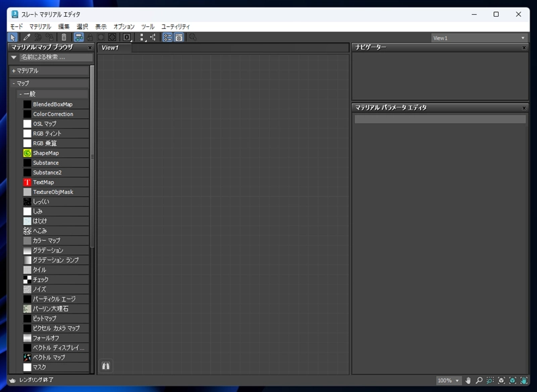Image resolution: width=537 pixels, height=392 pixels.
Task: Close the マテリアル パラメータ エディタ panel
Action: point(524,108)
